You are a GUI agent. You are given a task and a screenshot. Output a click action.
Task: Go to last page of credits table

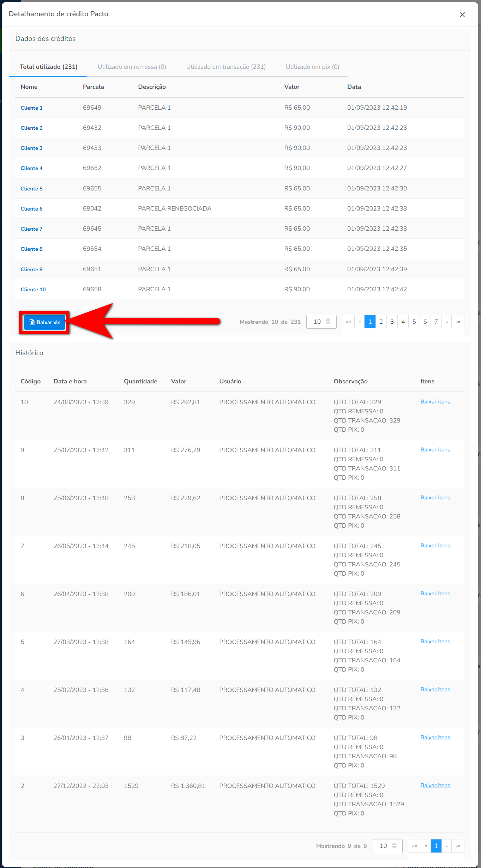(x=458, y=322)
